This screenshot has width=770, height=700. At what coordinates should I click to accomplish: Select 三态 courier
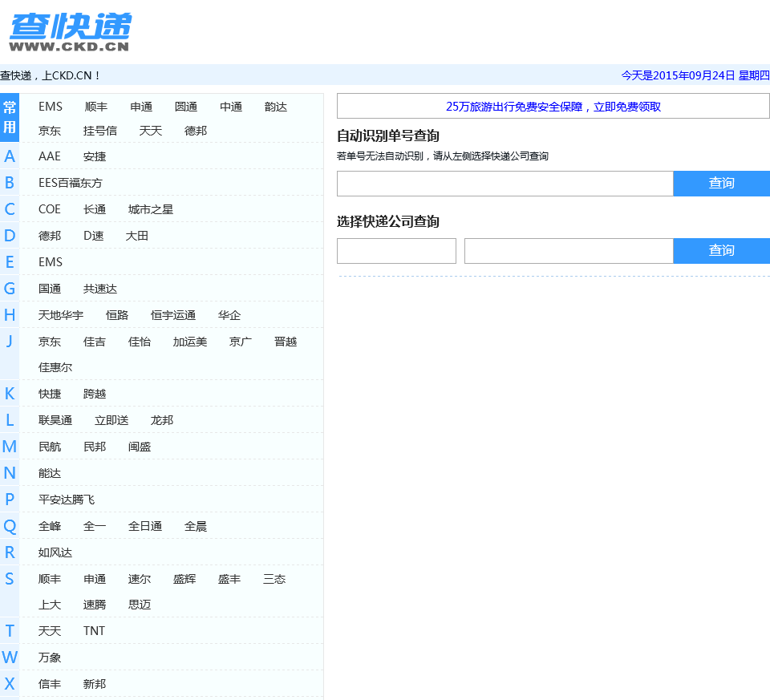[x=274, y=579]
